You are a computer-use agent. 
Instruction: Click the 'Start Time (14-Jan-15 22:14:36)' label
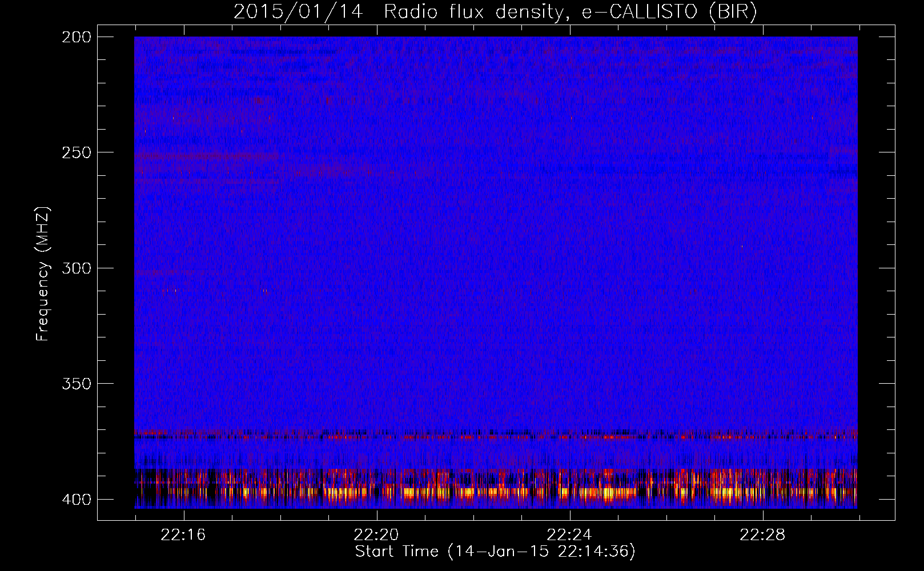(x=495, y=552)
